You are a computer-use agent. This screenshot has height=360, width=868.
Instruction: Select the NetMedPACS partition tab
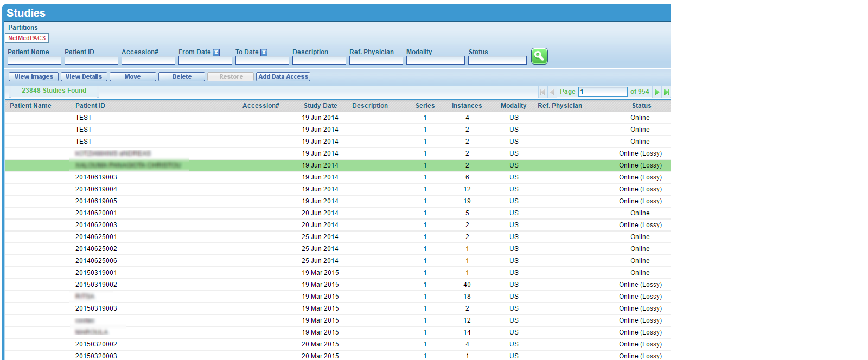(x=27, y=38)
